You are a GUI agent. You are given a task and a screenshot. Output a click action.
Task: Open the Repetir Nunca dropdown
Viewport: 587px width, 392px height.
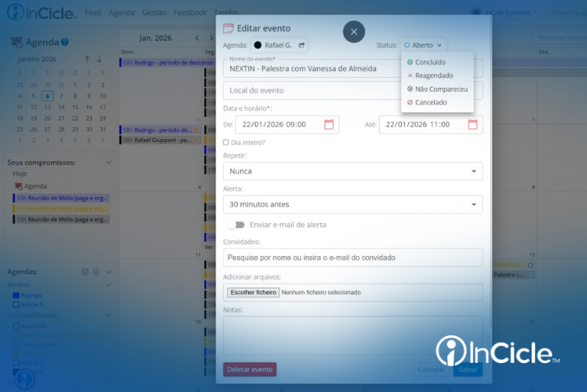[352, 171]
